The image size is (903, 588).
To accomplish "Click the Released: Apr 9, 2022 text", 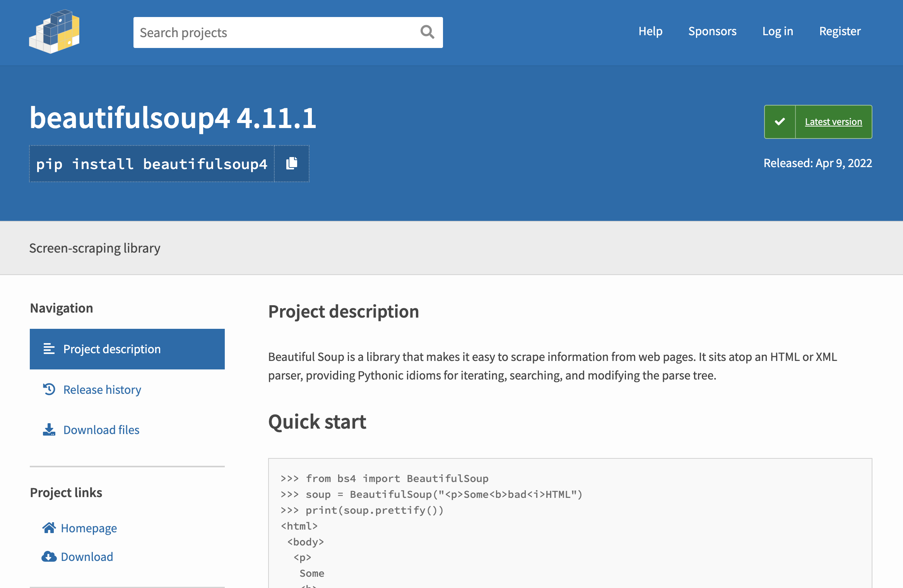I will (x=817, y=163).
